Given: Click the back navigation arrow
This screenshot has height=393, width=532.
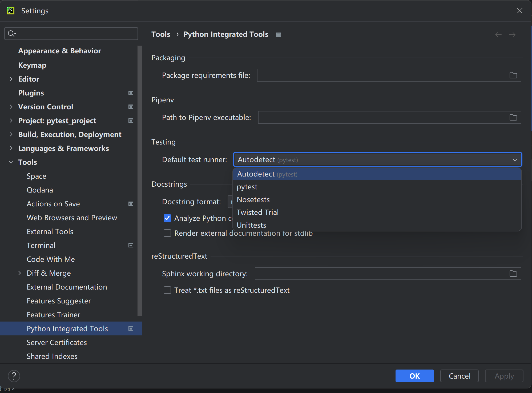Looking at the screenshot, I should pyautogui.click(x=498, y=35).
